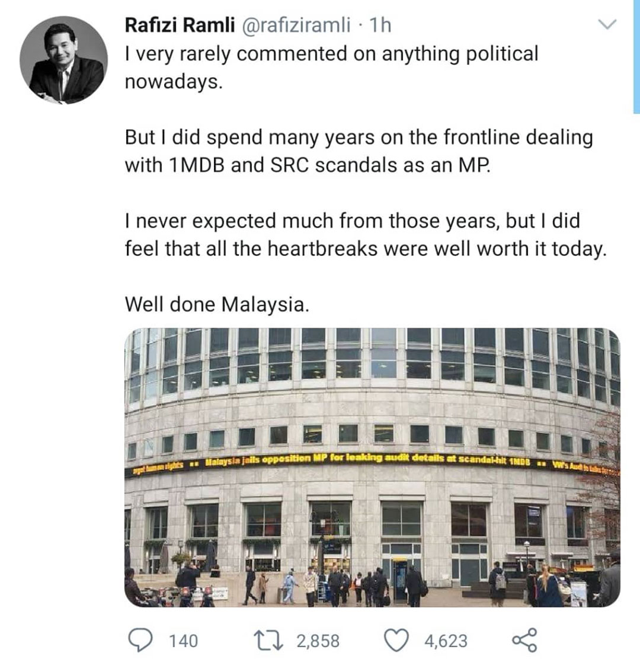This screenshot has width=640, height=672.
Task: Click the tweet text about 1MDB scandals
Action: 359,151
